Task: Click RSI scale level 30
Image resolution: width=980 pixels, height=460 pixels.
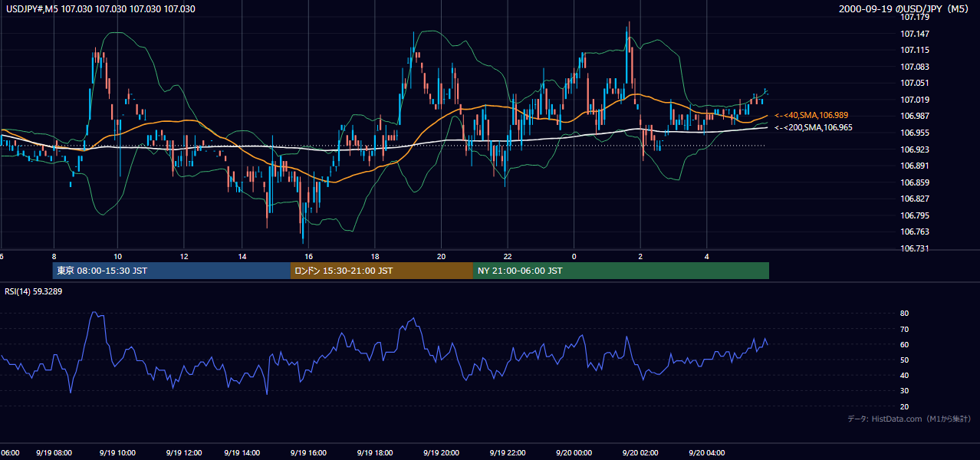Action: (904, 391)
